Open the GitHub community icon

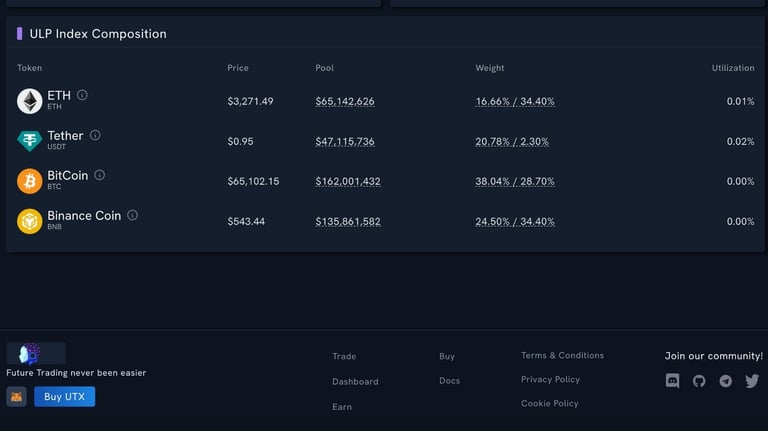point(699,381)
